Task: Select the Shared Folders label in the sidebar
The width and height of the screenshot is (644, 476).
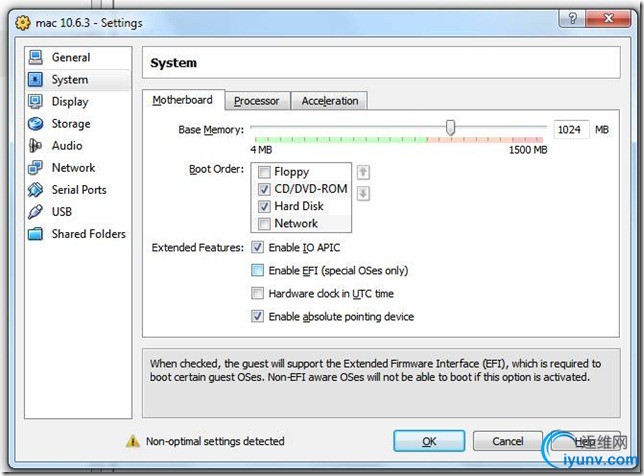Action: pyautogui.click(x=89, y=234)
